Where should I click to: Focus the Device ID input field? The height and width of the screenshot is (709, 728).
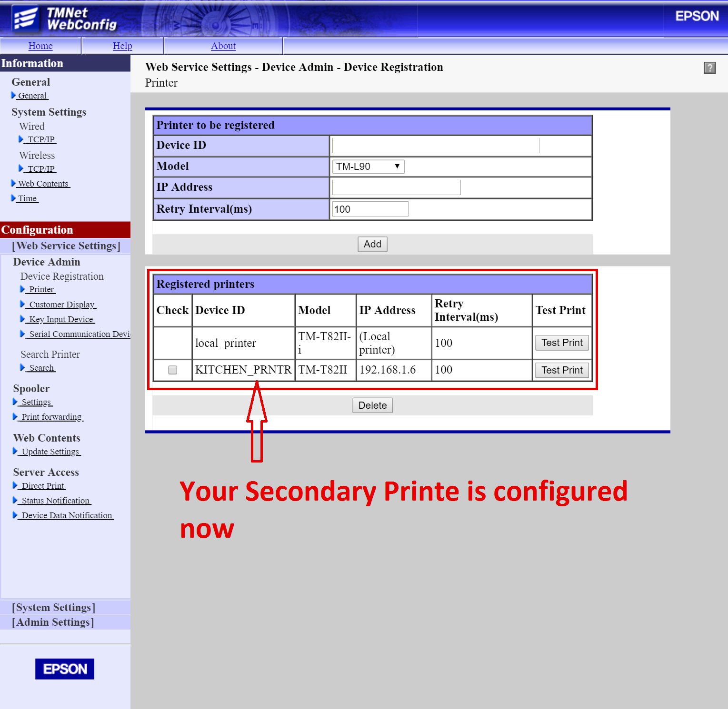(x=436, y=146)
